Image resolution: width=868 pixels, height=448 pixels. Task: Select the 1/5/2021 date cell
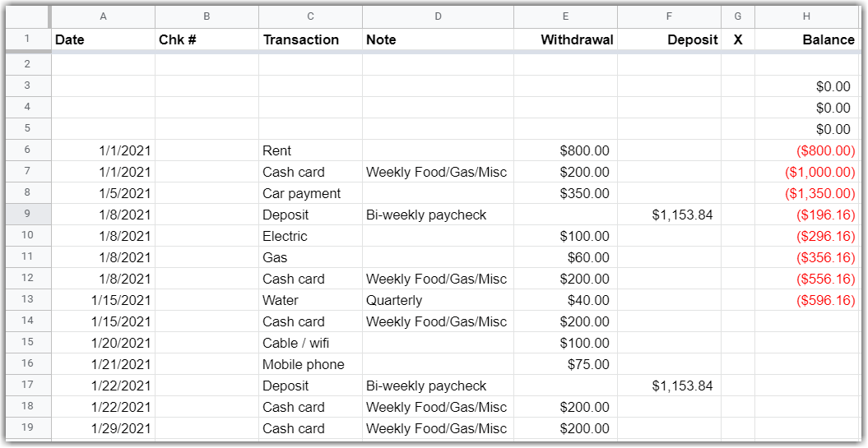103,193
